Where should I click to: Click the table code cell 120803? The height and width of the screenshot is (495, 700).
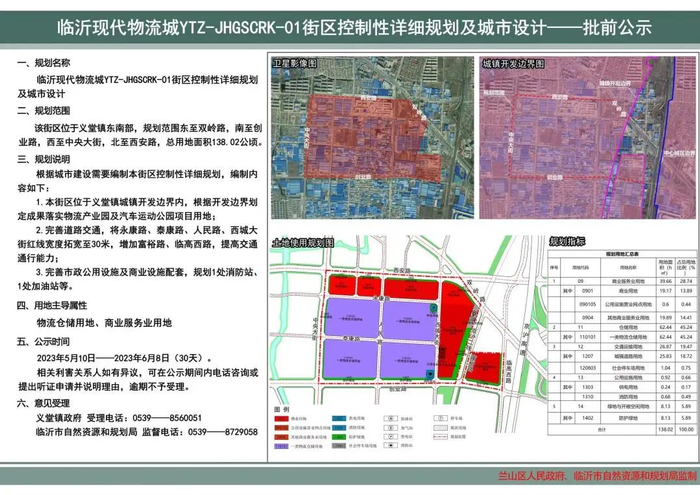point(588,368)
